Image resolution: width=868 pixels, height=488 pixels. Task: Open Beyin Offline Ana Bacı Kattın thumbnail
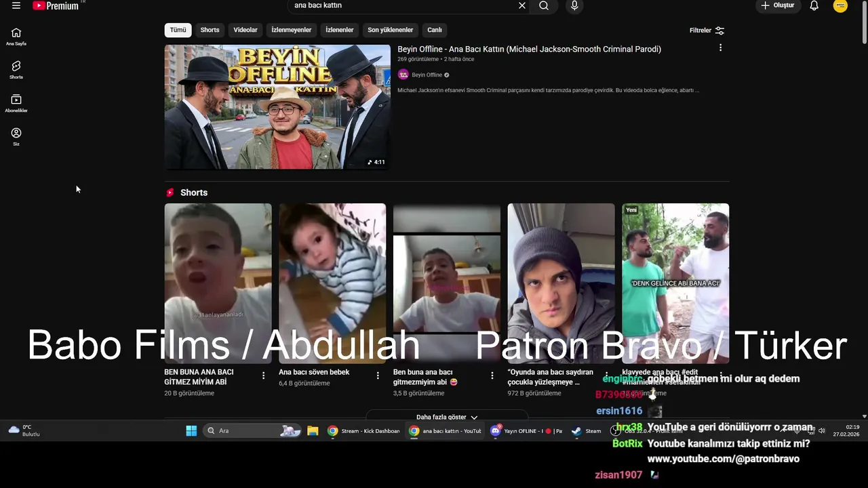click(x=277, y=107)
